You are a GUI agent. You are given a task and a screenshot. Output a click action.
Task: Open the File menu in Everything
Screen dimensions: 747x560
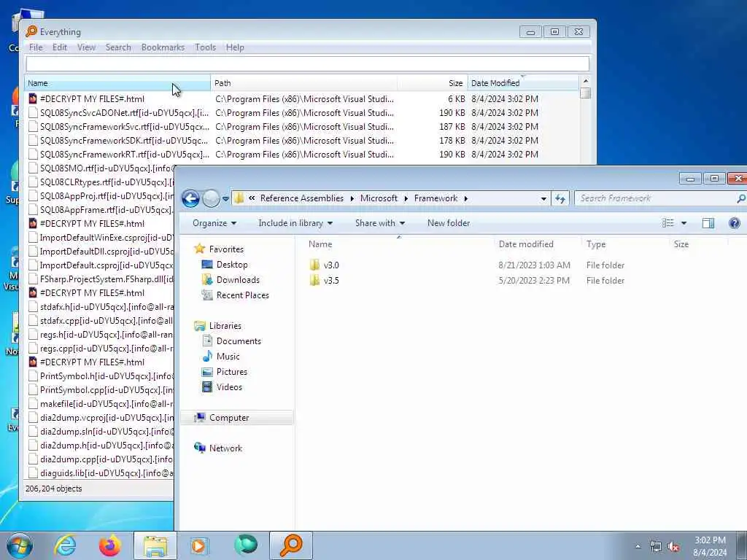(x=36, y=47)
